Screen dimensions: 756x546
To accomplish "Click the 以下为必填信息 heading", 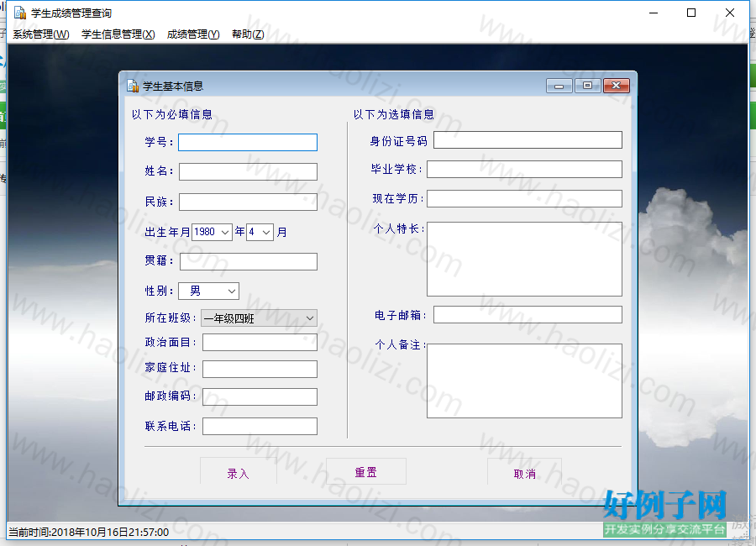I will pos(172,114).
